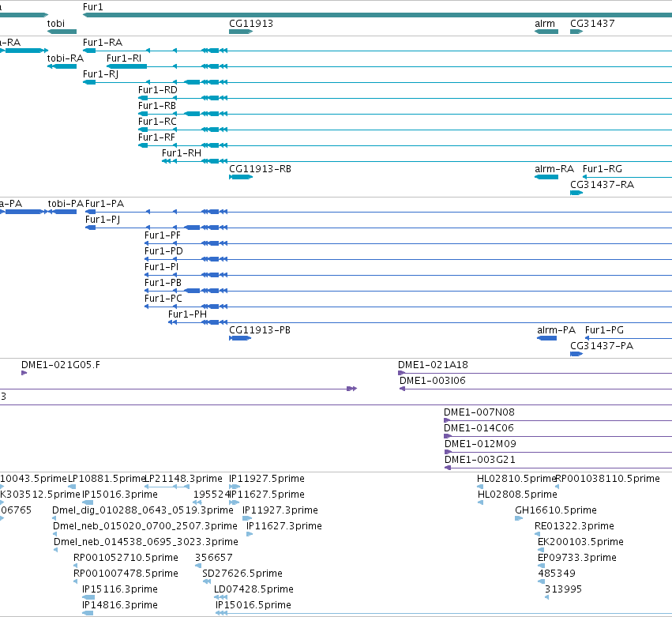Select the alrm-PA protein glyph

click(x=547, y=338)
